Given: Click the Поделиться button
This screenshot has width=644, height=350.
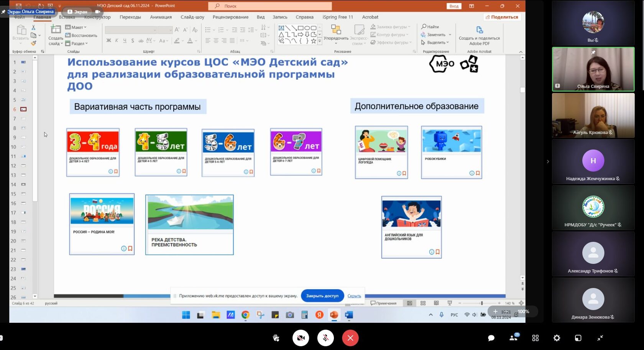Looking at the screenshot, I should pos(502,17).
